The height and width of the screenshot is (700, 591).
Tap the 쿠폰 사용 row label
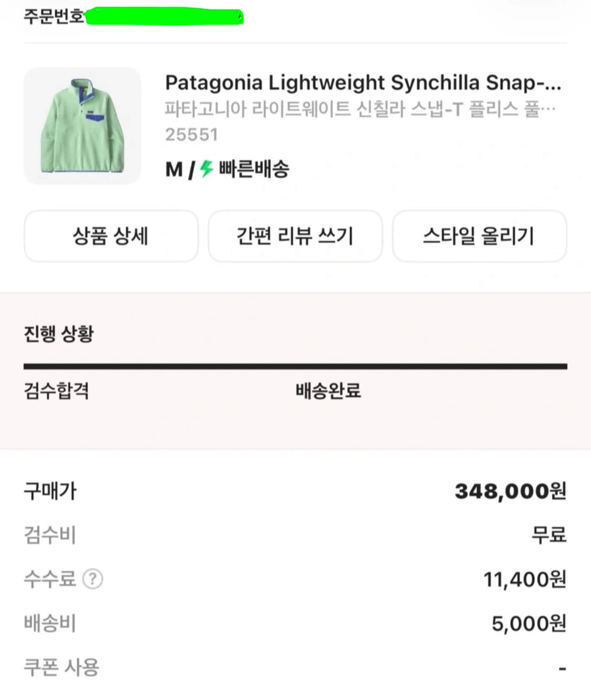point(61,667)
